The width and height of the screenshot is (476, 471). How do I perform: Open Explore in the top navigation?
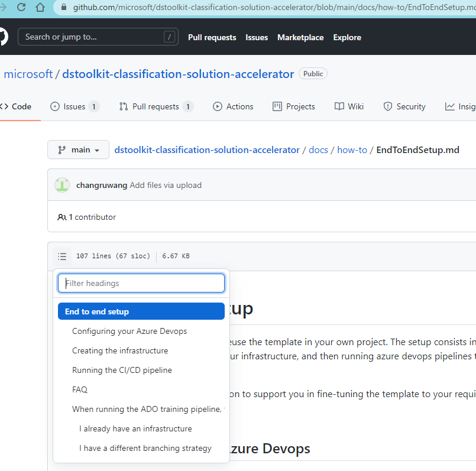click(x=347, y=37)
